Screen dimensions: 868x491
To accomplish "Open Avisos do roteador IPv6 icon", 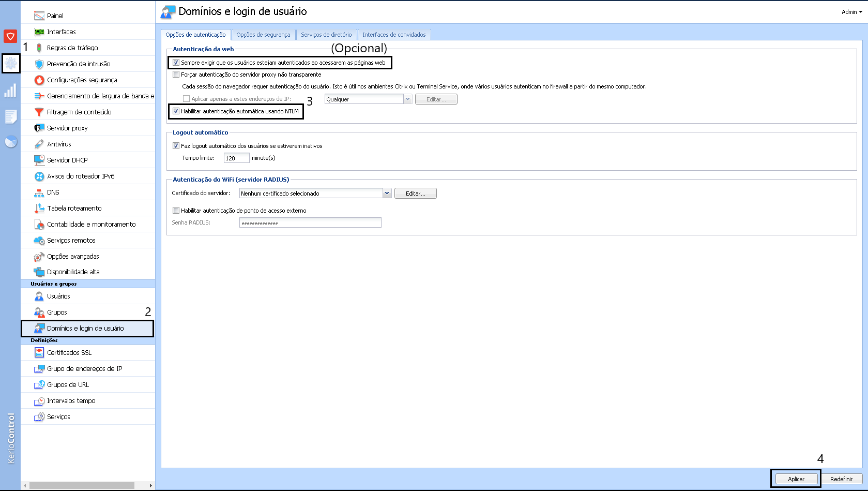I will click(39, 176).
